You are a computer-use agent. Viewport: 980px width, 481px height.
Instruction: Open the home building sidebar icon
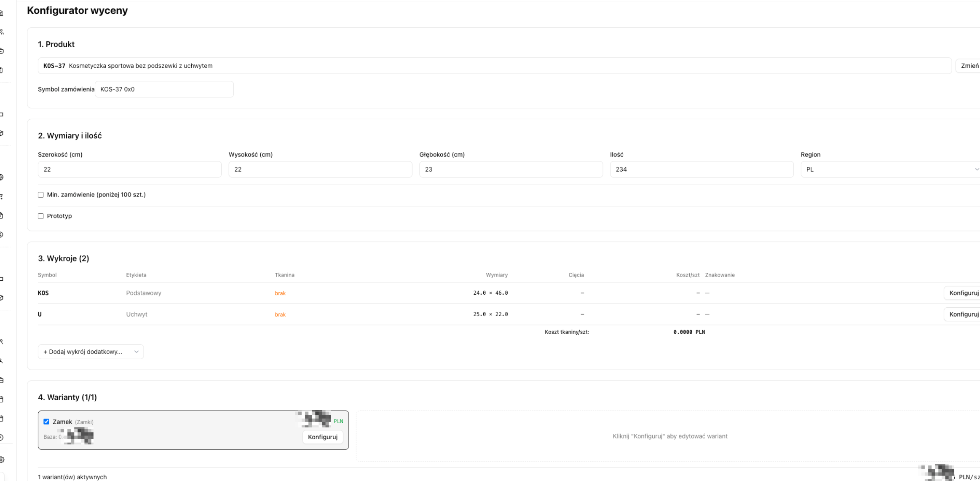[2, 13]
